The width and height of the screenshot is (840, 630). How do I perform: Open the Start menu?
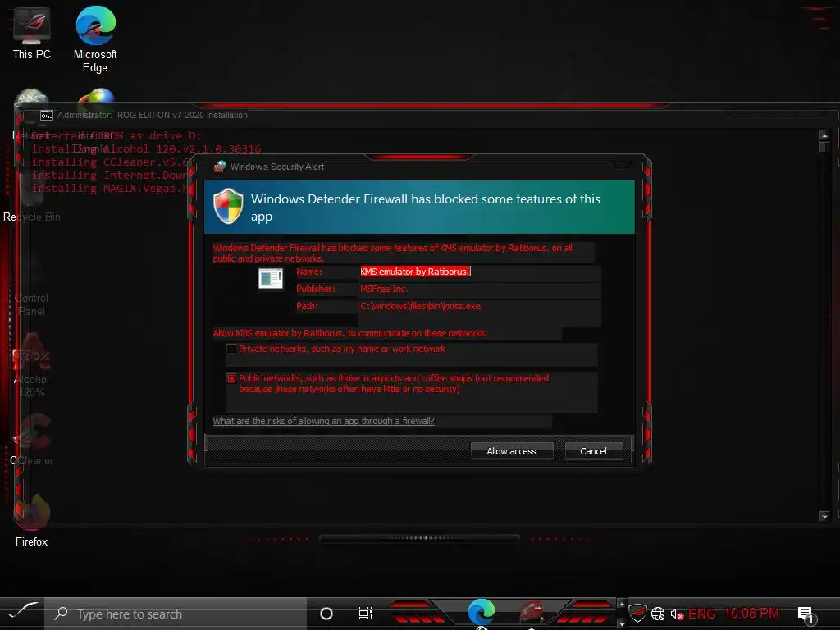22,613
